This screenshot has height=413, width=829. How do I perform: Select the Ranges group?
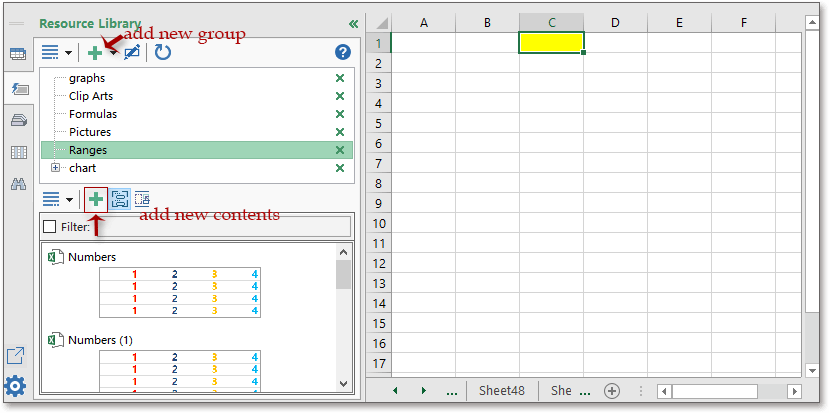click(x=197, y=150)
